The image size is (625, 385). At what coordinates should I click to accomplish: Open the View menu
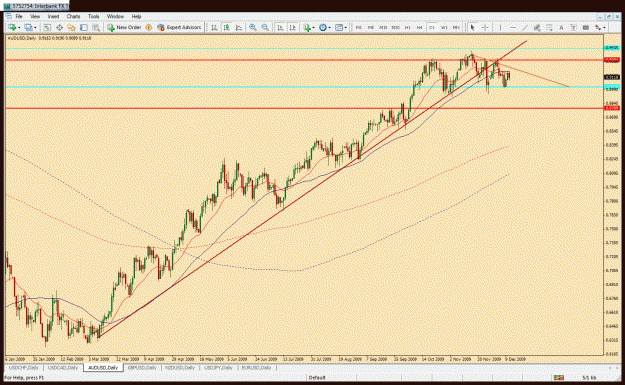pos(35,17)
